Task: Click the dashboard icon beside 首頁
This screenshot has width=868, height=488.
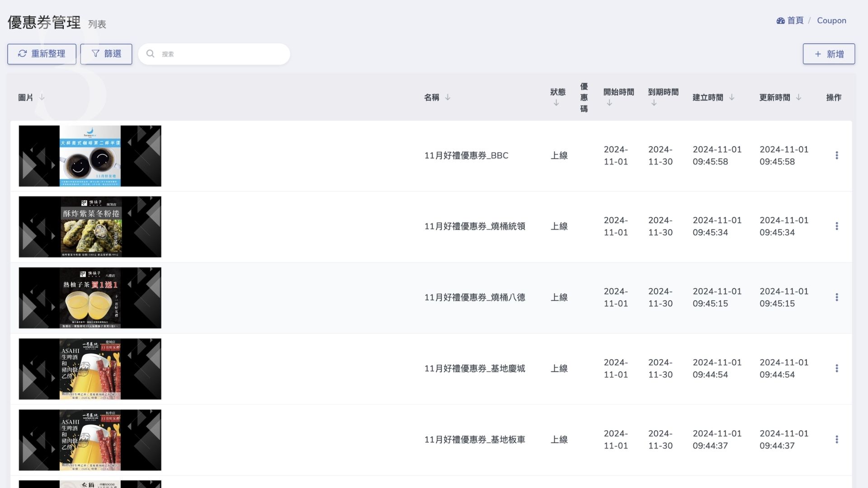Action: coord(781,20)
